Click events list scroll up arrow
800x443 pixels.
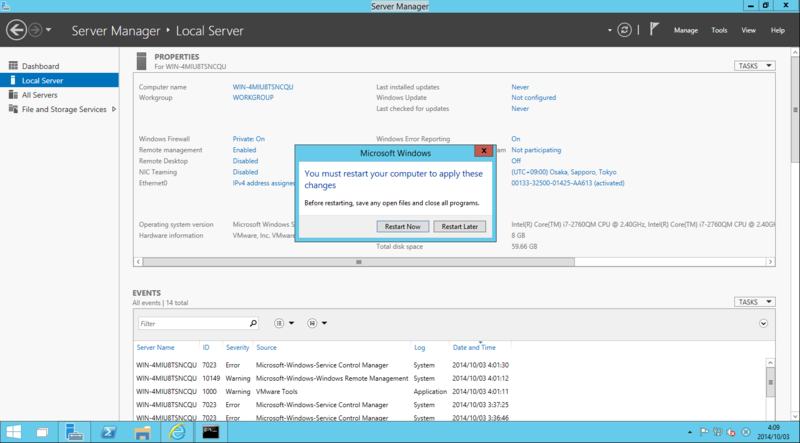pyautogui.click(x=770, y=363)
